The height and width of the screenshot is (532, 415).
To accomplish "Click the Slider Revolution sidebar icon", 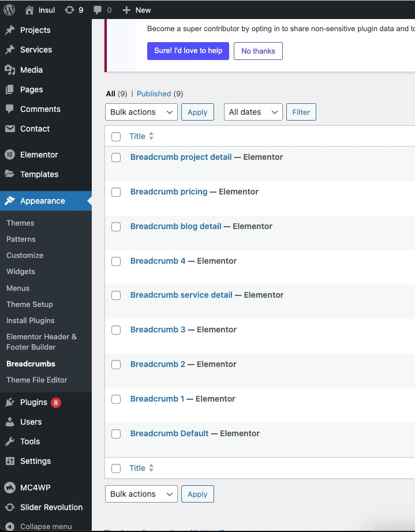I will [x=10, y=507].
